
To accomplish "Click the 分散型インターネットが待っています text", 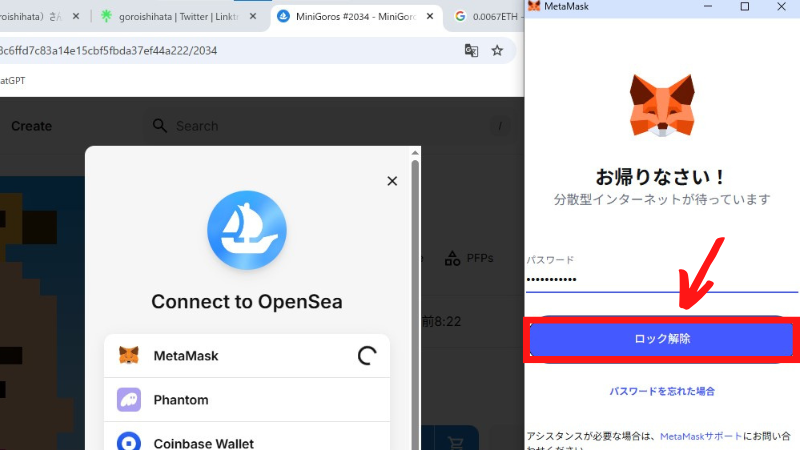I will [662, 199].
